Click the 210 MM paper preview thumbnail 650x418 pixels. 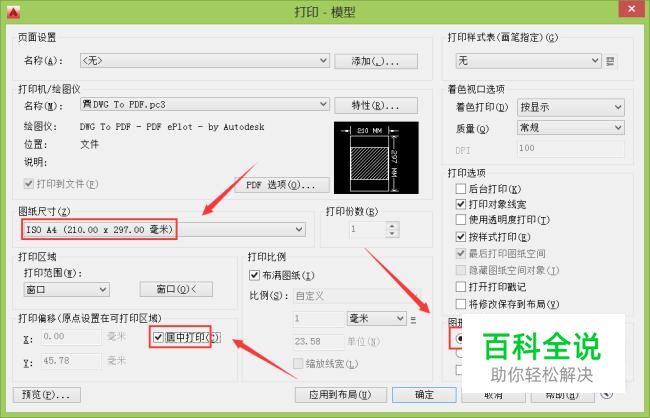pos(376,158)
